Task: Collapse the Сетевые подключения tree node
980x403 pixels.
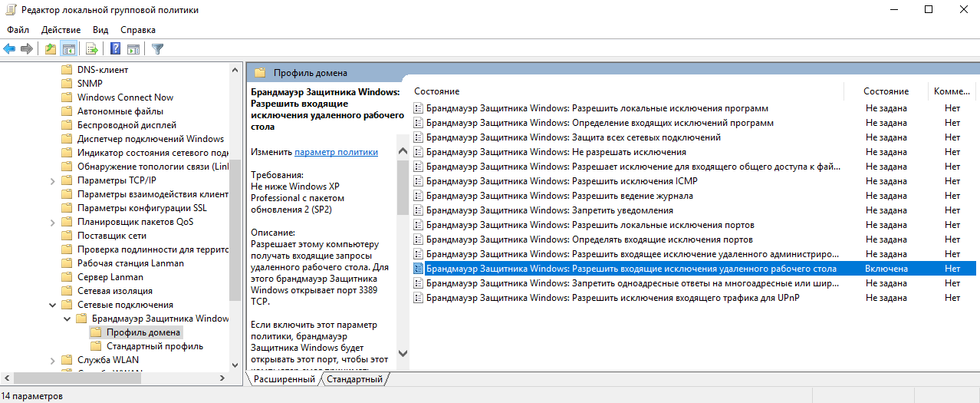Action: [52, 305]
